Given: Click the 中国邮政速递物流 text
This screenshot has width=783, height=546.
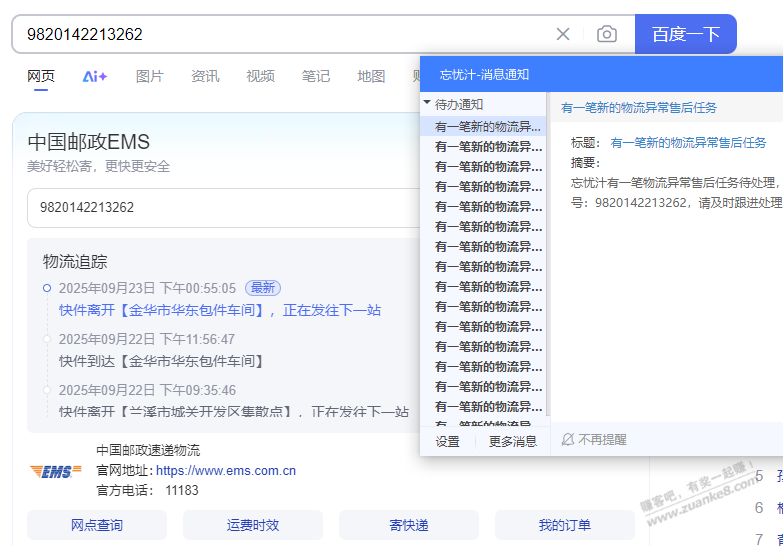Looking at the screenshot, I should pos(148,450).
